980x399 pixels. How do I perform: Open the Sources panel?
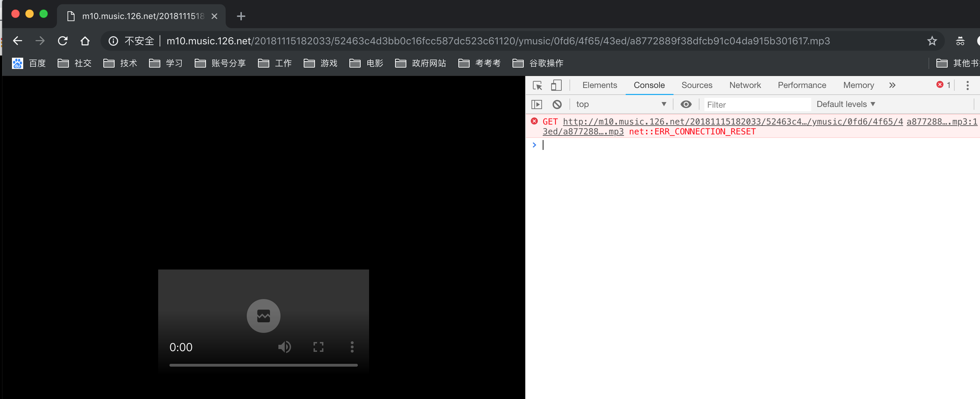[x=697, y=85]
